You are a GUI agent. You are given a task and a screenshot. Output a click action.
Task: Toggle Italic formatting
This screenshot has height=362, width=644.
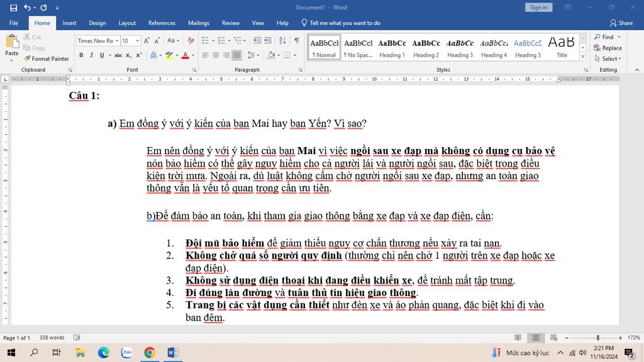click(x=91, y=55)
